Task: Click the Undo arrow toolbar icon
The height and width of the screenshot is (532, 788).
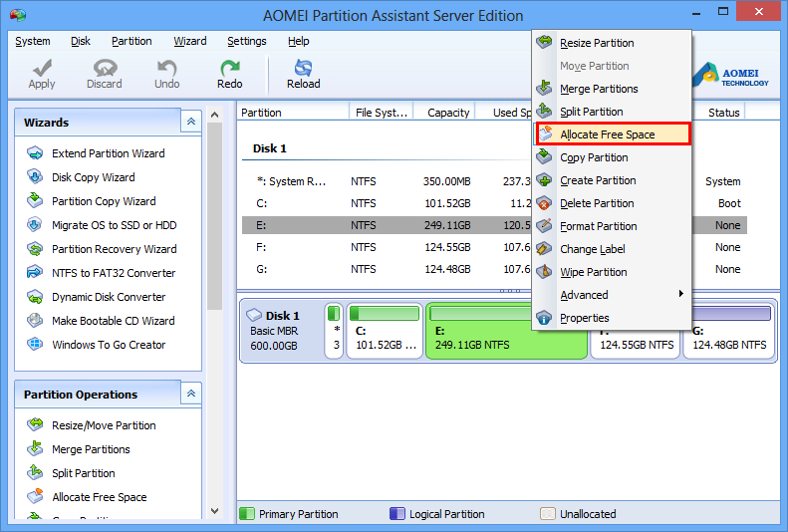Action: click(166, 68)
